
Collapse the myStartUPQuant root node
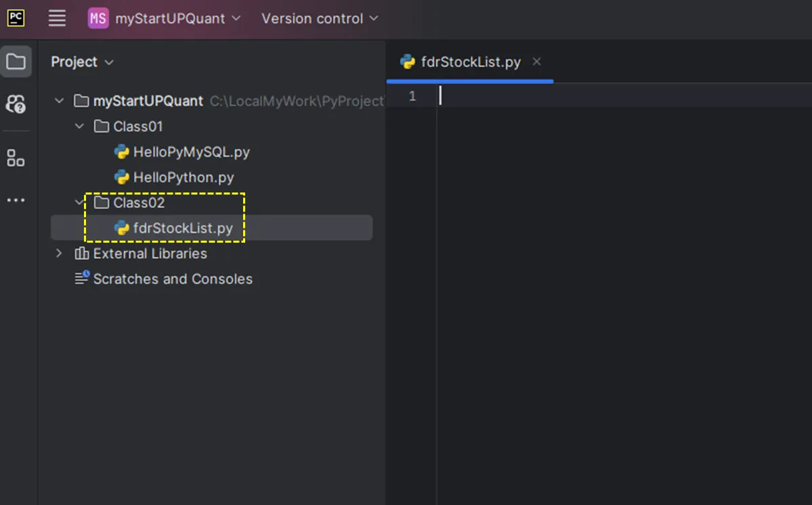coord(59,100)
